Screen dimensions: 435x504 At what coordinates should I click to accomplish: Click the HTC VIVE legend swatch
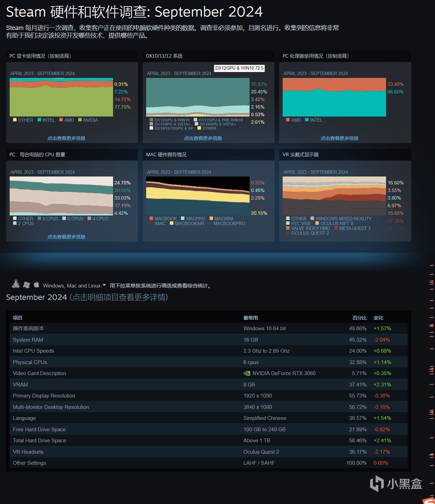(x=288, y=223)
